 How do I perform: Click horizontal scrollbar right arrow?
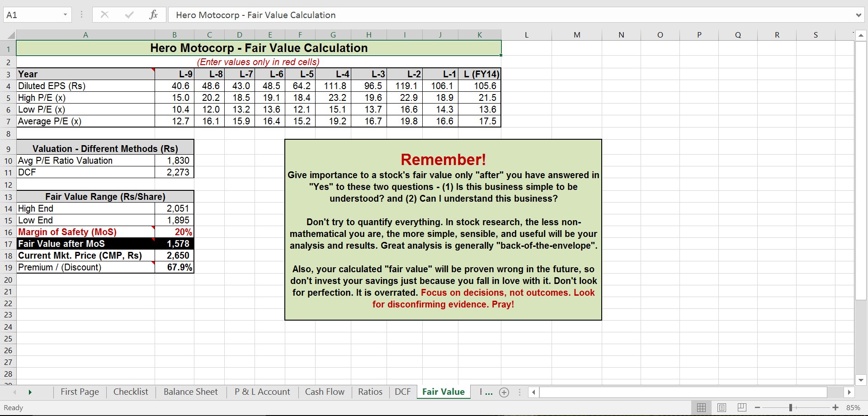[849, 392]
